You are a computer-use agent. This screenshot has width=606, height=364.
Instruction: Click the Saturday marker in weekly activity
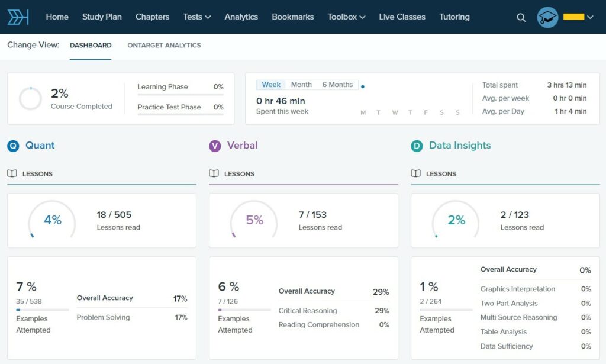click(441, 112)
